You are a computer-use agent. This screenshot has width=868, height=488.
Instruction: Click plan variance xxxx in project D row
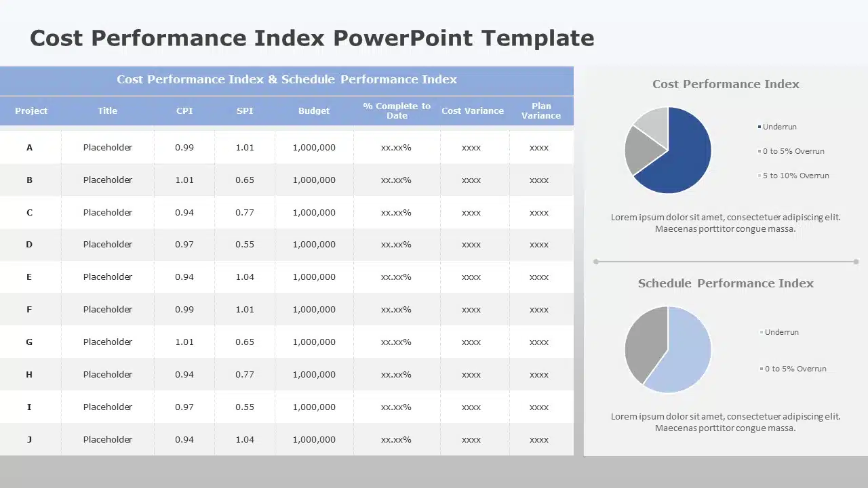click(x=539, y=244)
